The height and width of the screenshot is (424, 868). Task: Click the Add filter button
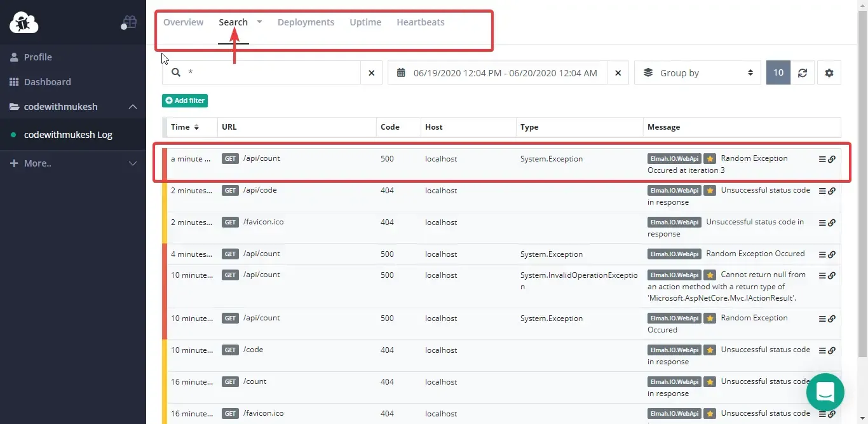coord(184,100)
